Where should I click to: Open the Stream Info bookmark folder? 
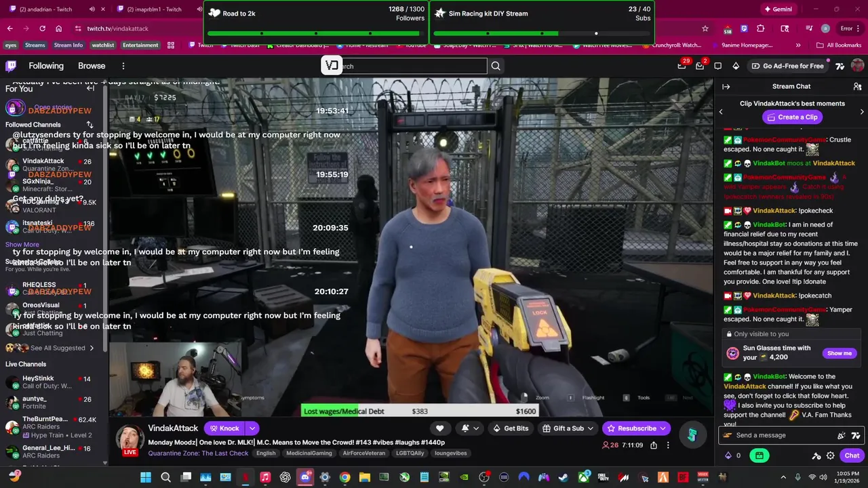[x=68, y=45]
